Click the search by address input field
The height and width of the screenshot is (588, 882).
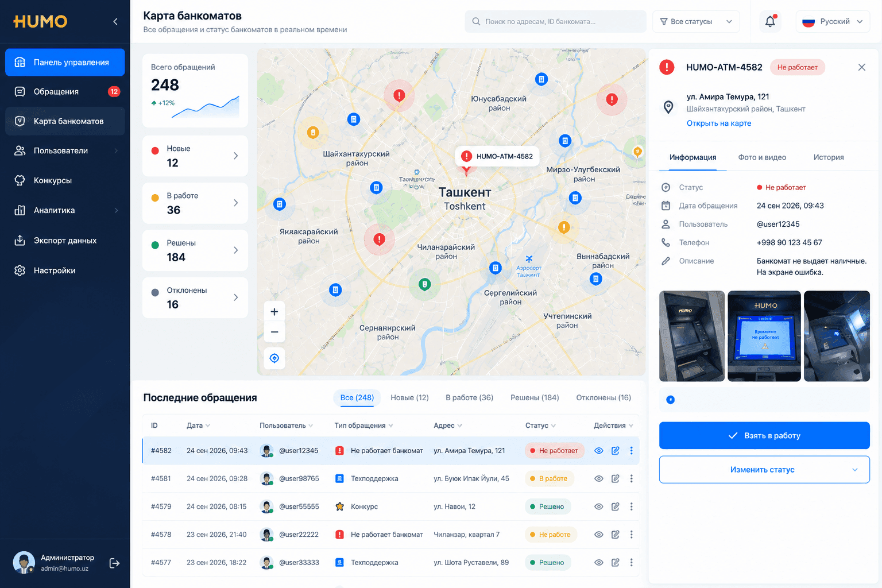click(x=555, y=21)
